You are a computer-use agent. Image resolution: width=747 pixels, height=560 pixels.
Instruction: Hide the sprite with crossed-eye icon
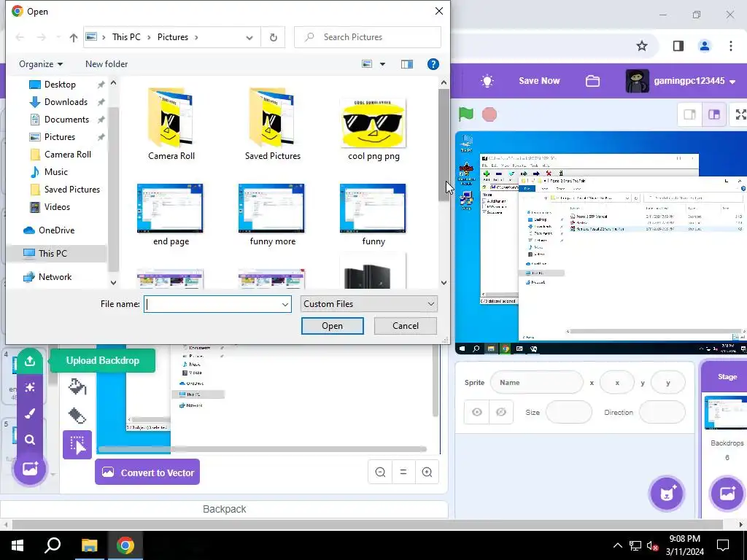(501, 413)
